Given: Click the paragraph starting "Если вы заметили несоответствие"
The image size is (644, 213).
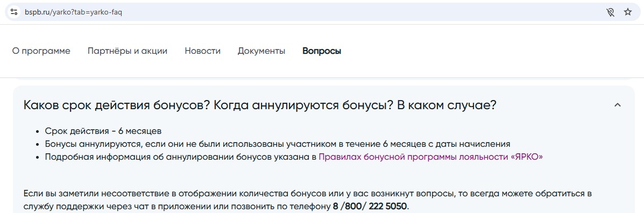Looking at the screenshot, I should pos(308,200).
